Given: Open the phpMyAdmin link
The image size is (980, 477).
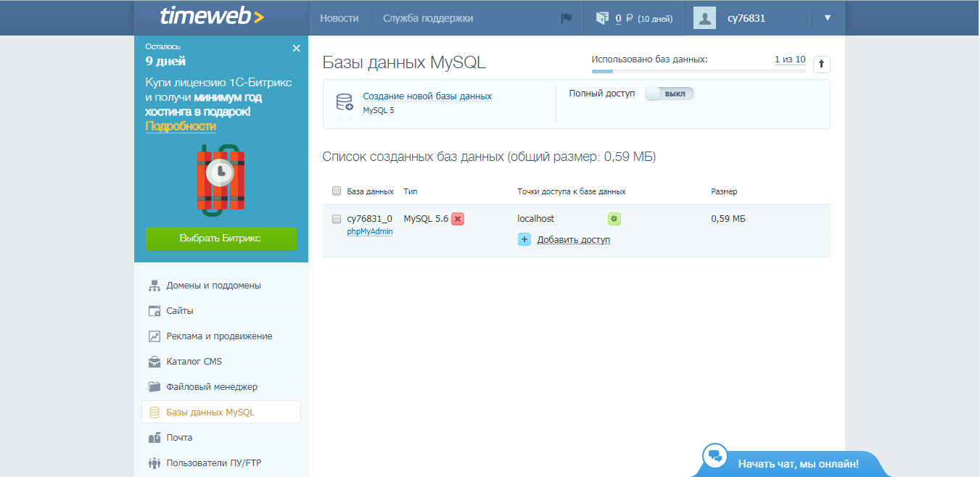Looking at the screenshot, I should 370,232.
